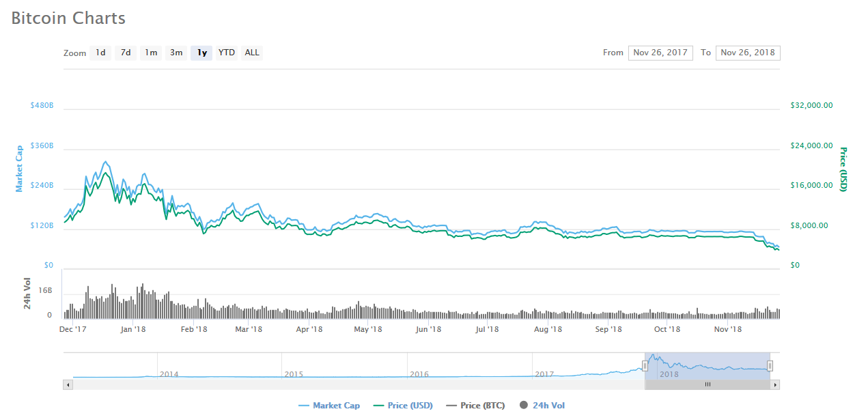868x420 pixels.
Task: Click the To date field
Action: point(748,53)
